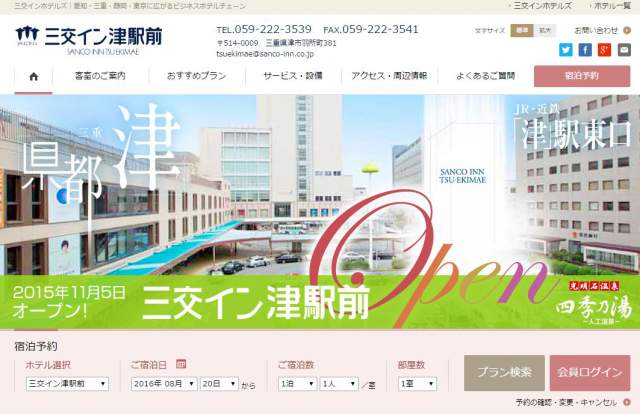Open the nights dropdown showing 1泊
Screen dimensions: 640x414
click(298, 384)
